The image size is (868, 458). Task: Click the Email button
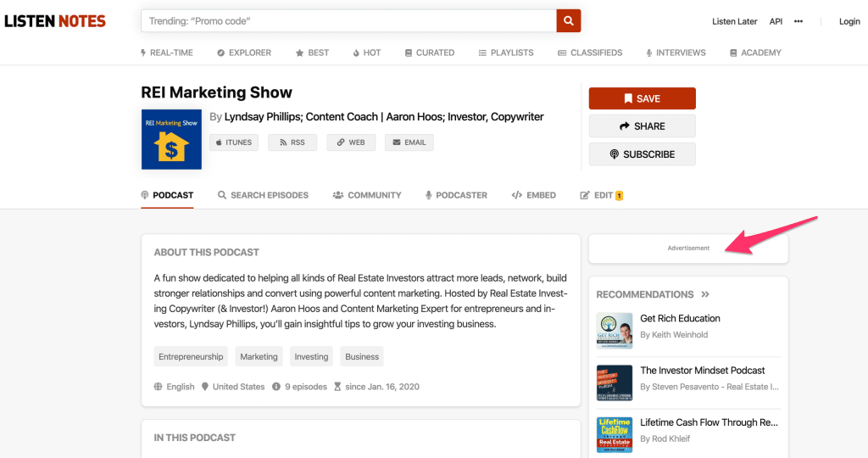tap(409, 142)
